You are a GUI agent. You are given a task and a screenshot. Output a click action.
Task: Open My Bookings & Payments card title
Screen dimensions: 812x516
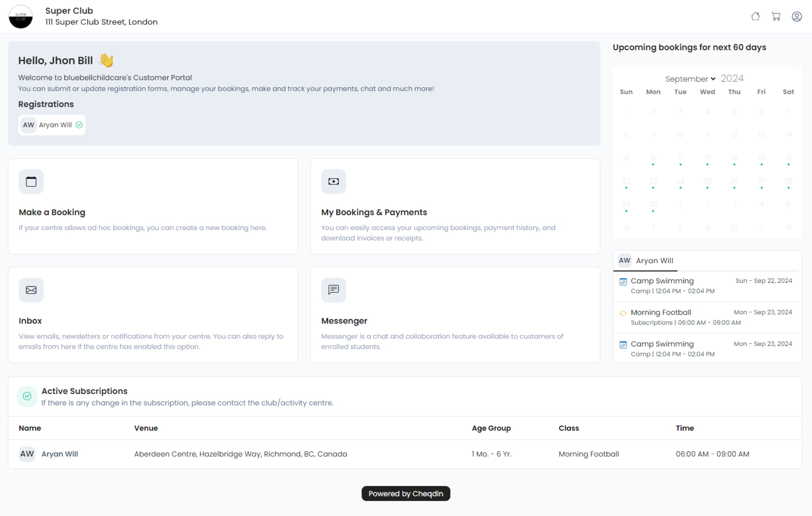pos(374,212)
